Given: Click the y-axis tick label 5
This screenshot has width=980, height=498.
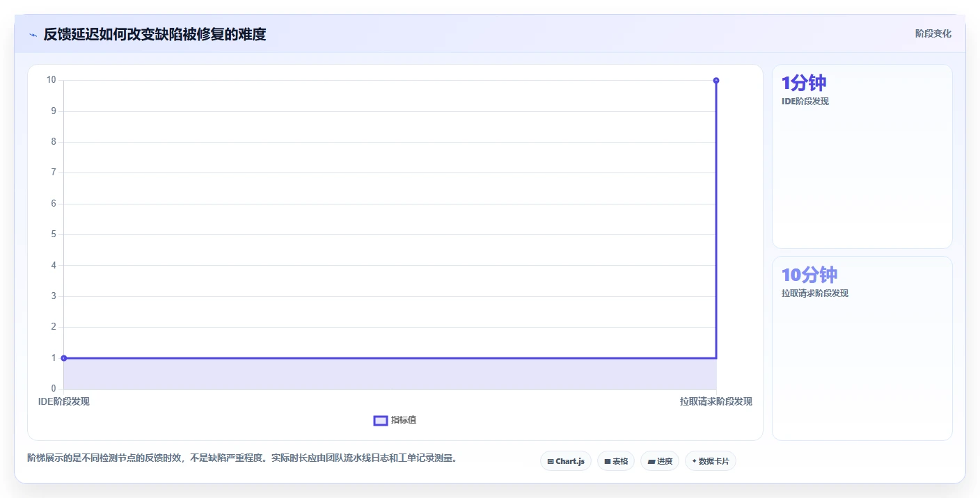Looking at the screenshot, I should [53, 234].
